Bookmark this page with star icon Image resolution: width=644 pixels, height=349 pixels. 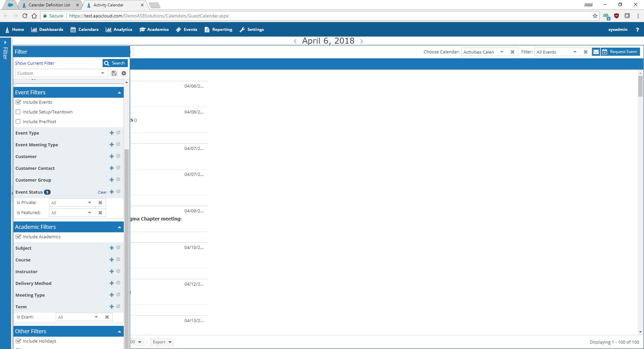tap(595, 16)
